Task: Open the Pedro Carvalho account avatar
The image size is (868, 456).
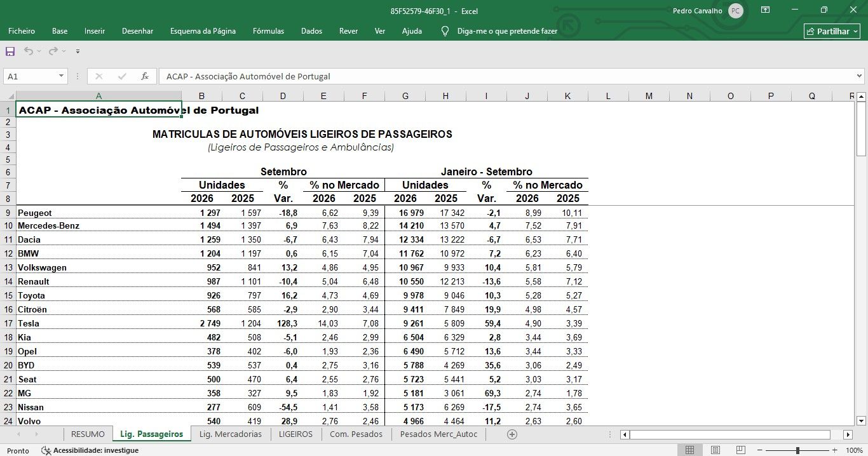Action: [x=736, y=11]
